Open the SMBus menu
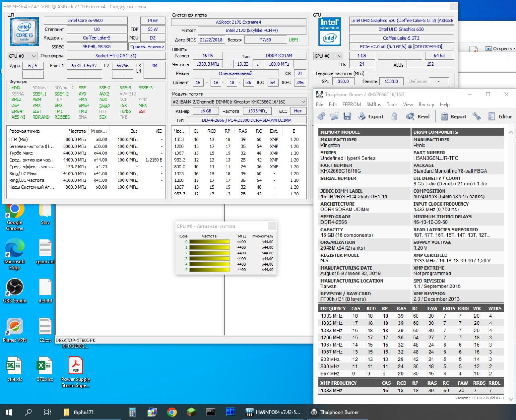The height and width of the screenshot is (420, 516). (374, 104)
